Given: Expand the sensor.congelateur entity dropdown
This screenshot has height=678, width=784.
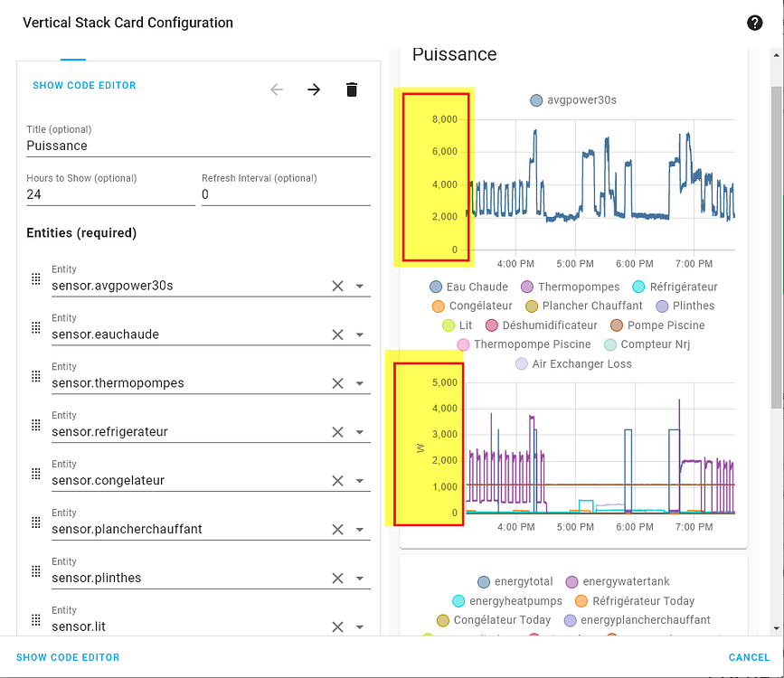Looking at the screenshot, I should (x=360, y=481).
